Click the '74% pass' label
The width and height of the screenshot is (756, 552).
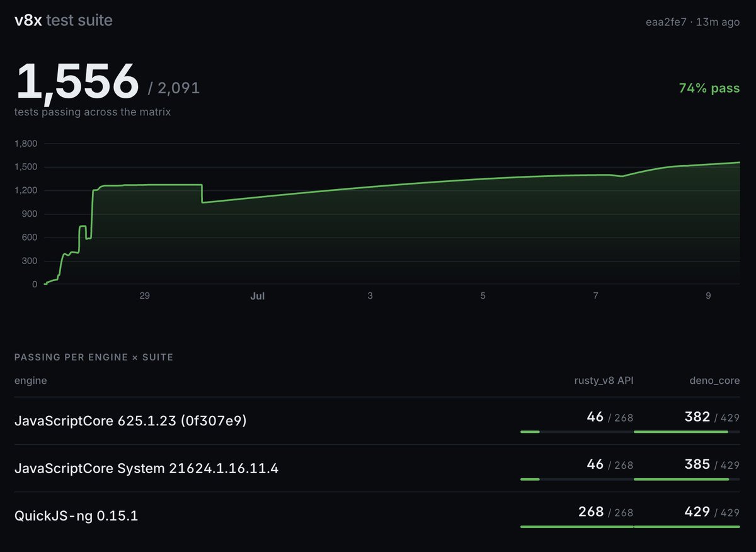tap(709, 88)
